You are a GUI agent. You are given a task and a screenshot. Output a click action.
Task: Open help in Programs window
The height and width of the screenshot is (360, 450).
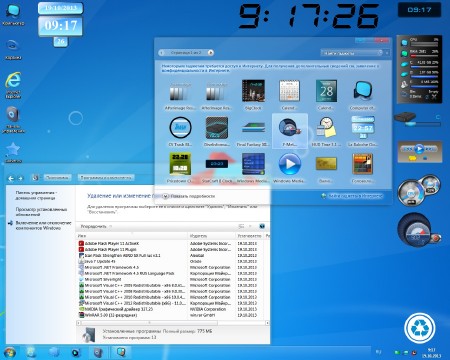point(262,227)
